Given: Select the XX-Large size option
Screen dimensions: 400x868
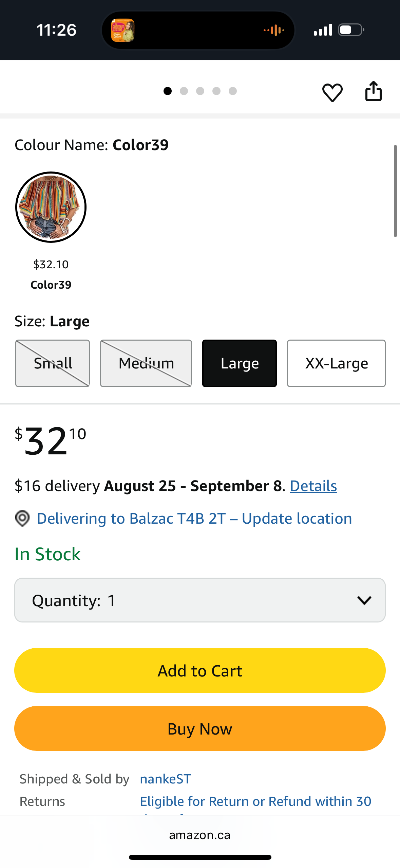Looking at the screenshot, I should pos(336,363).
